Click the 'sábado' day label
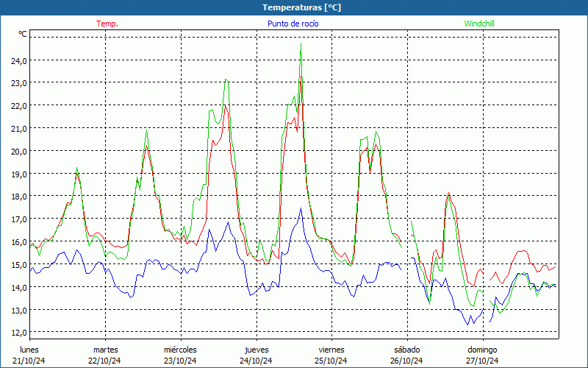Image resolution: width=588 pixels, height=368 pixels. point(407,350)
